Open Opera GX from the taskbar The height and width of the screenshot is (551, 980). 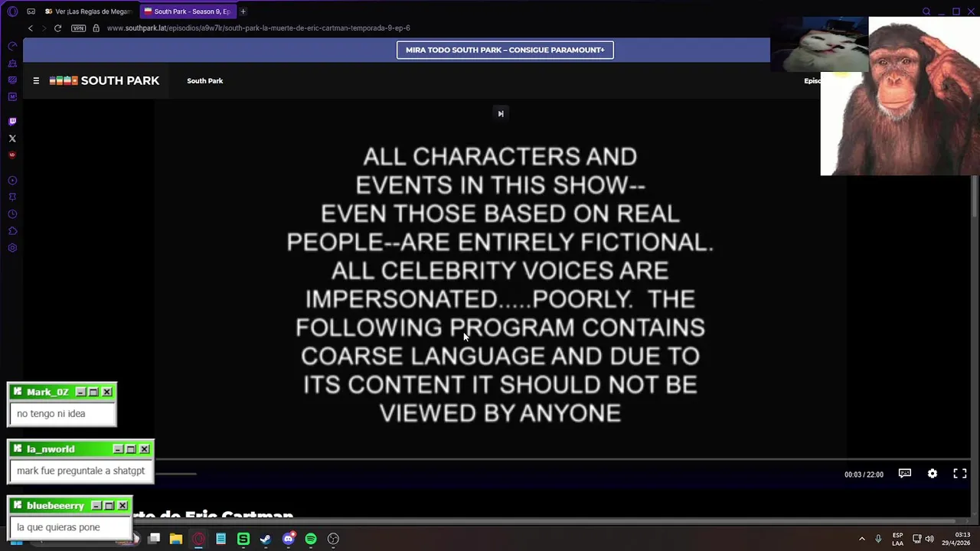pos(198,539)
